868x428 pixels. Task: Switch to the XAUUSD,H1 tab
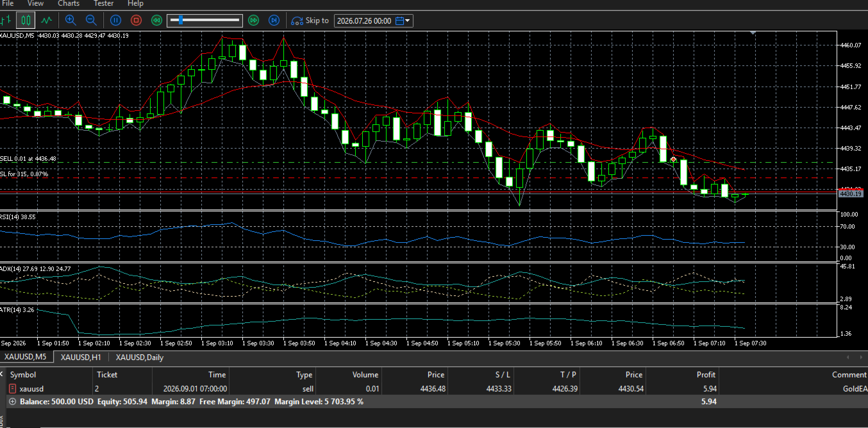point(80,357)
